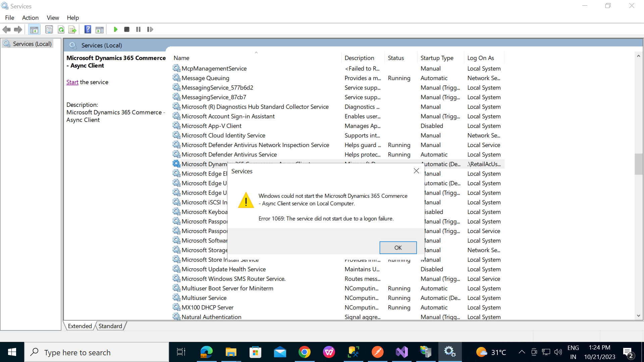Viewport: 644px width, 362px height.
Task: Click the green Start Service icon
Action: 115,29
